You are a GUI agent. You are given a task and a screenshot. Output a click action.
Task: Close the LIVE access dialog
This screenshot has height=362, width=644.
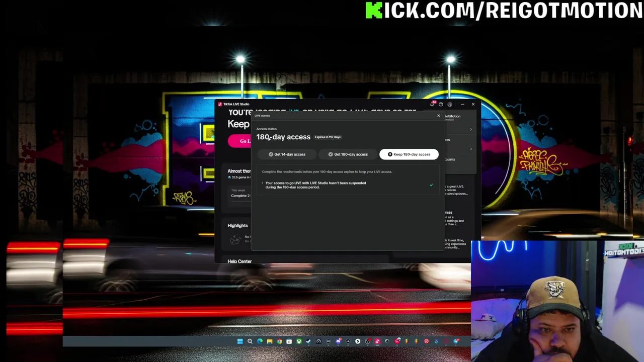438,116
